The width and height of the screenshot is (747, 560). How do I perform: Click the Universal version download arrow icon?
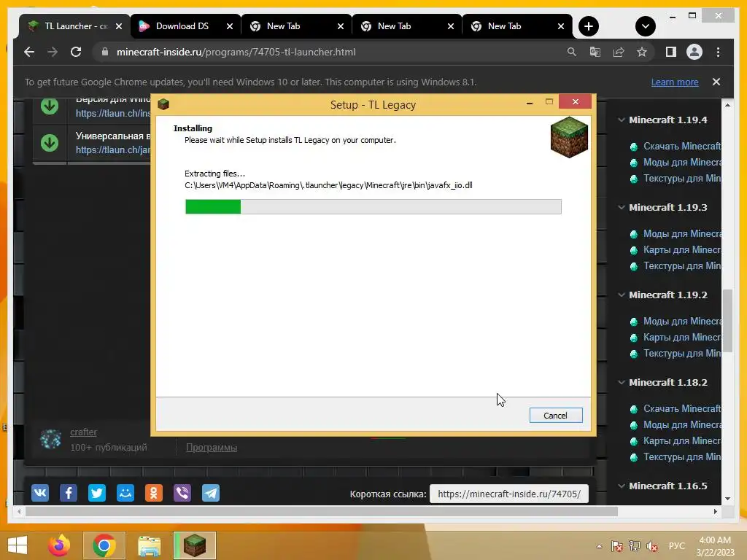click(x=50, y=142)
